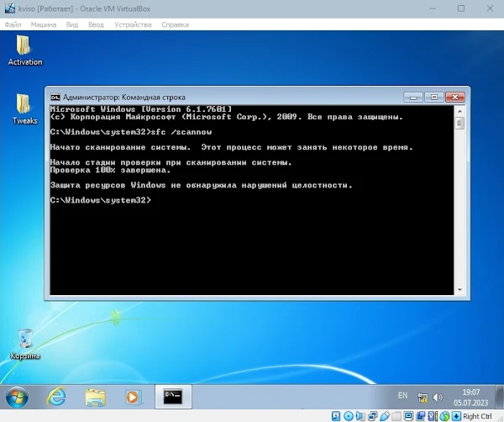
Task: Click the VirtualBox mouse integration indicator
Action: pos(444,416)
